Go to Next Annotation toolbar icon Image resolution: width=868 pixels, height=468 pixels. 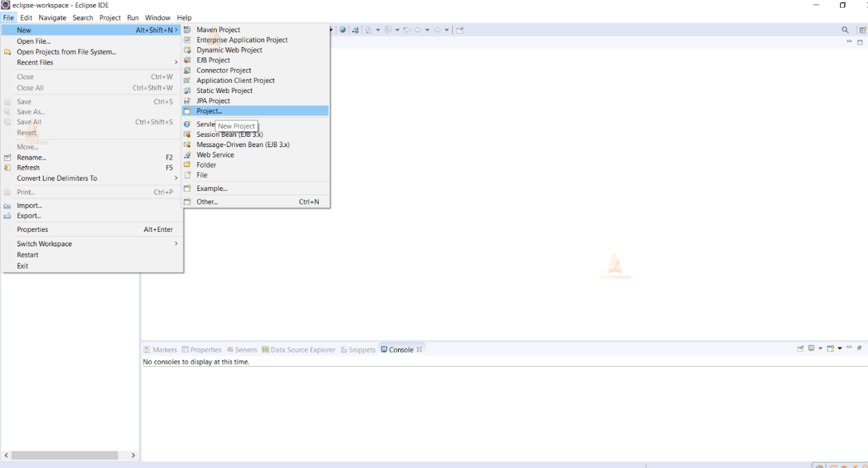pos(369,30)
